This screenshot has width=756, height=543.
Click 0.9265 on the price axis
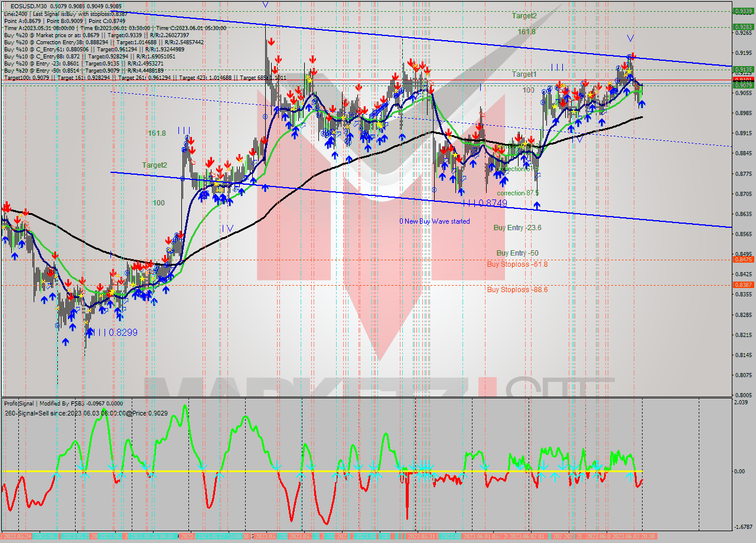(742, 33)
